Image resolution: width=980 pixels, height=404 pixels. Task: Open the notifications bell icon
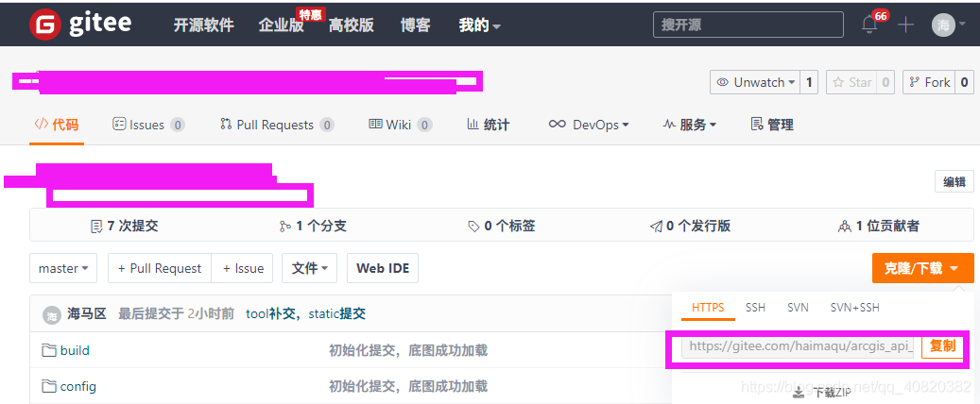(869, 25)
